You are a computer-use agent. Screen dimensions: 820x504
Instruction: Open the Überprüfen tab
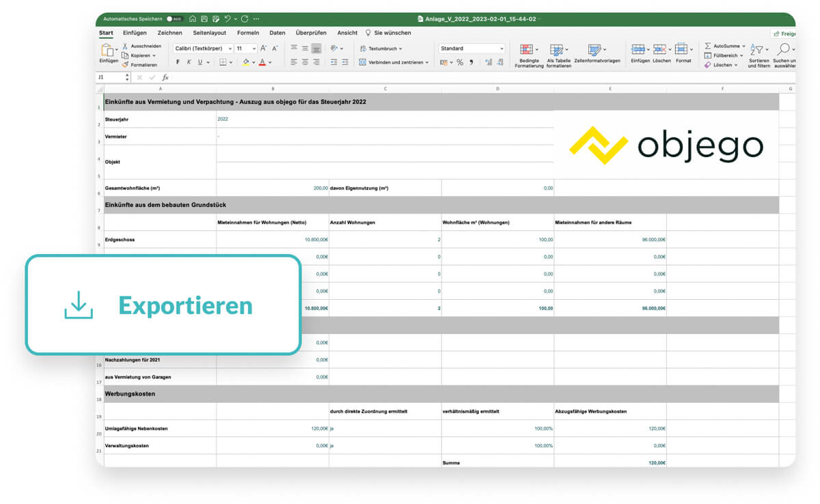pos(311,33)
